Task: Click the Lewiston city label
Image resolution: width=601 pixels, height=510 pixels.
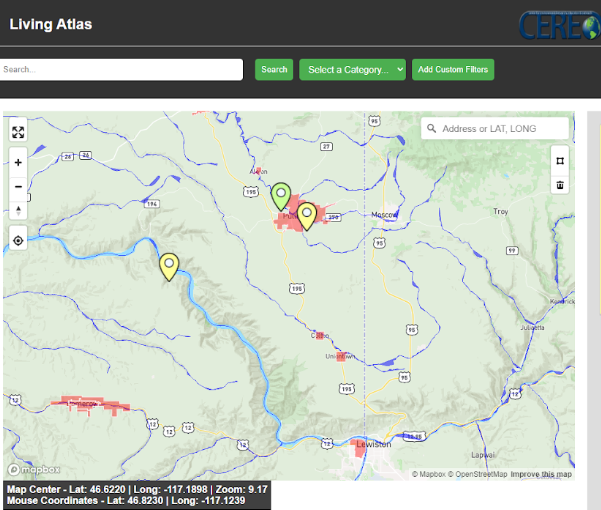Action: [x=374, y=444]
